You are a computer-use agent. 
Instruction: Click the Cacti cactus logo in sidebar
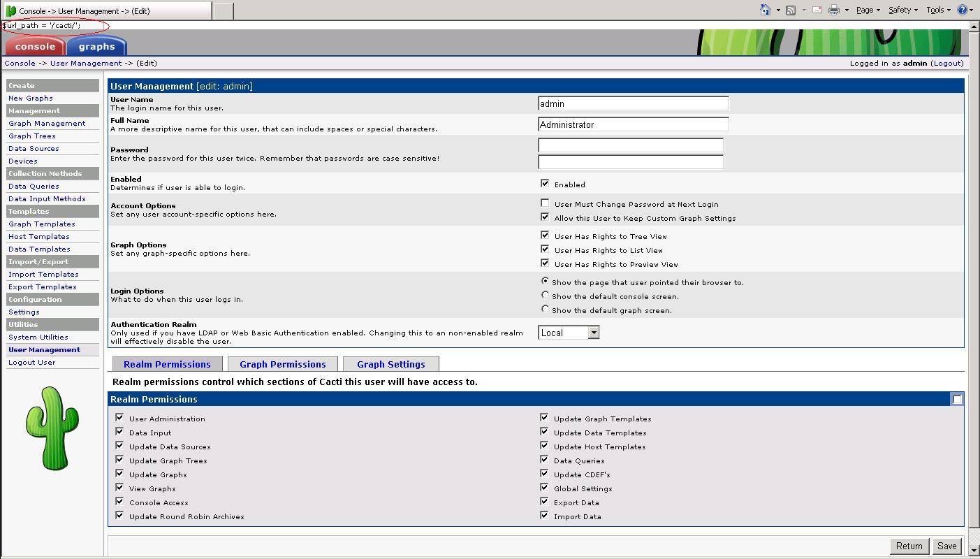coord(52,428)
